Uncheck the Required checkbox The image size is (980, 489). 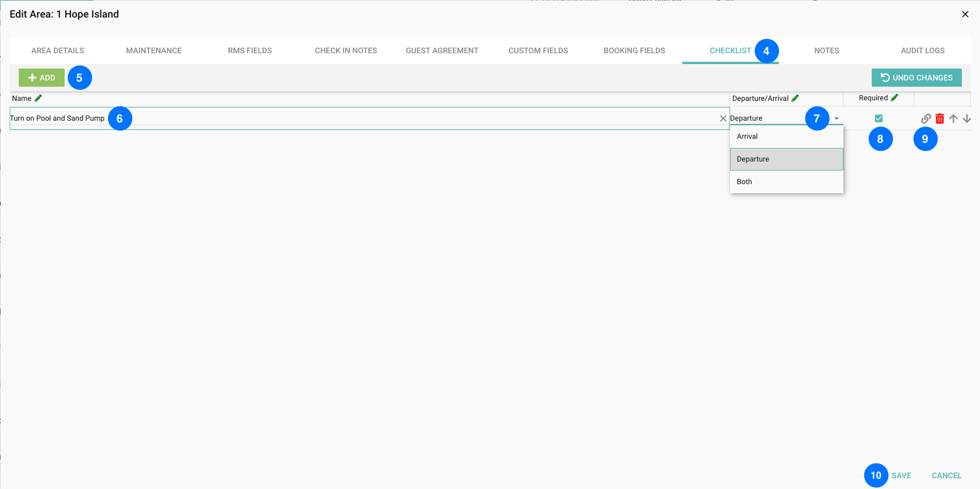coord(879,118)
